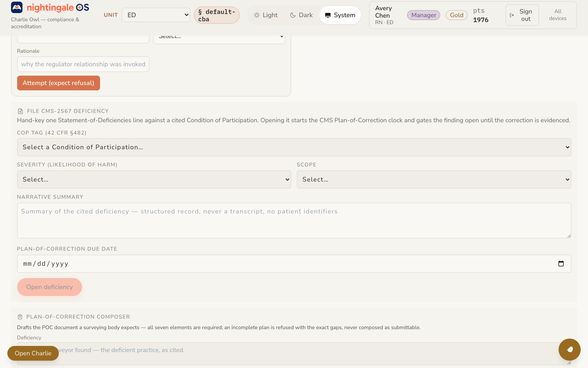
Task: Click the Sign out button
Action: pyautogui.click(x=522, y=15)
